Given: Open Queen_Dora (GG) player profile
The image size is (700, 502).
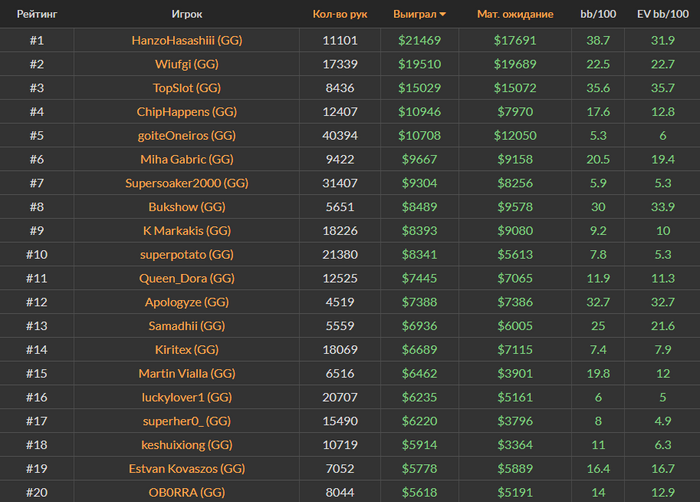Looking at the screenshot, I should coord(187,278).
